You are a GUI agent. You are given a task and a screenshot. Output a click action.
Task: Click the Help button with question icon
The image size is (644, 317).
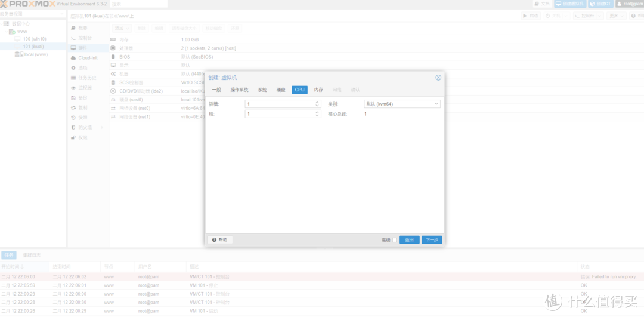click(x=220, y=239)
